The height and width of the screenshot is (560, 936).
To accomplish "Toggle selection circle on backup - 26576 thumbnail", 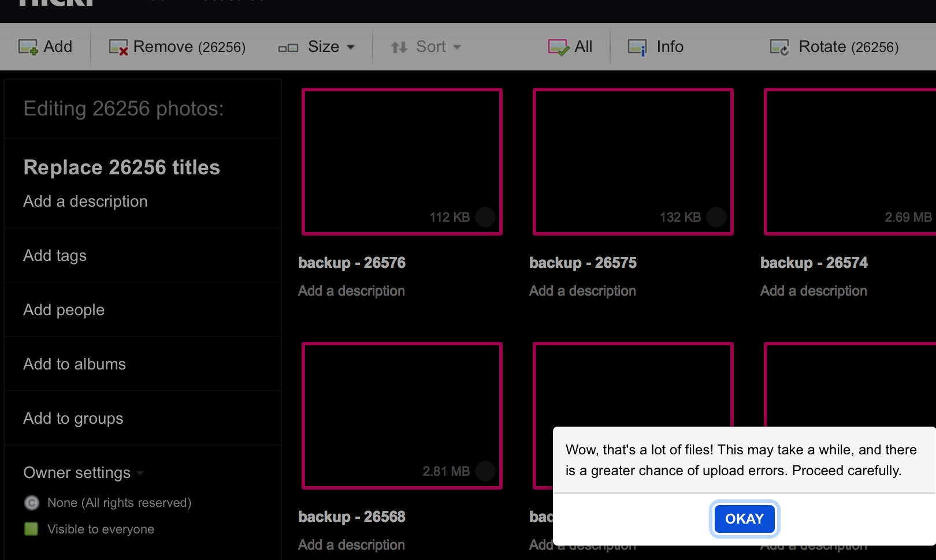I will click(x=485, y=217).
